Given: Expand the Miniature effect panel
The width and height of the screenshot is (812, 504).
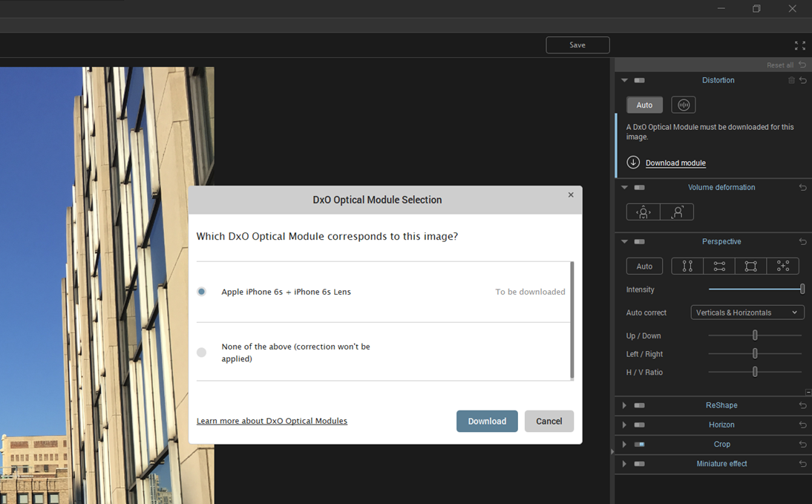Looking at the screenshot, I should [x=624, y=463].
